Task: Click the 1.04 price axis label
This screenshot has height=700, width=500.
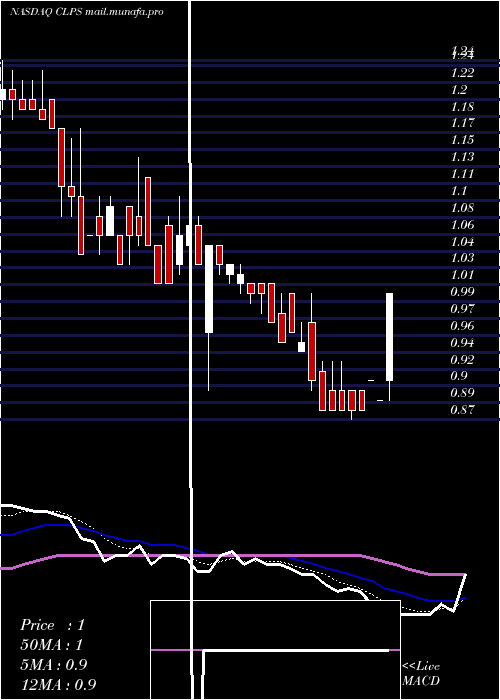Action: 462,241
